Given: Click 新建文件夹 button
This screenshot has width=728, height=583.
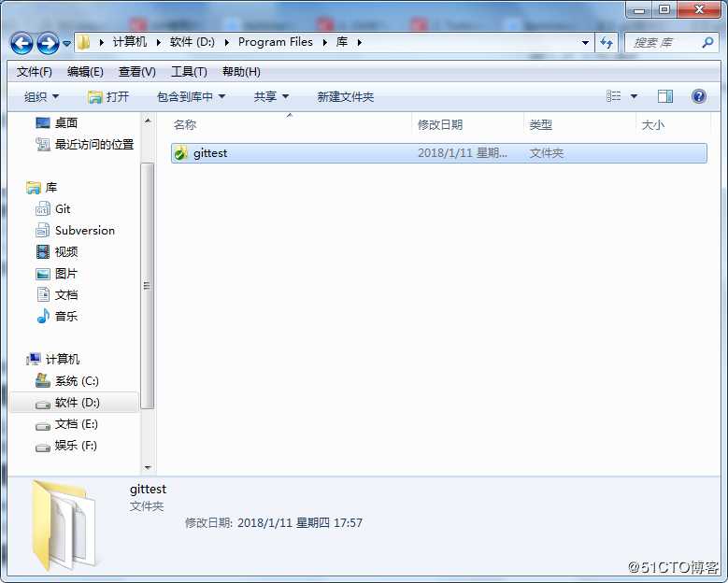Looking at the screenshot, I should click(345, 96).
